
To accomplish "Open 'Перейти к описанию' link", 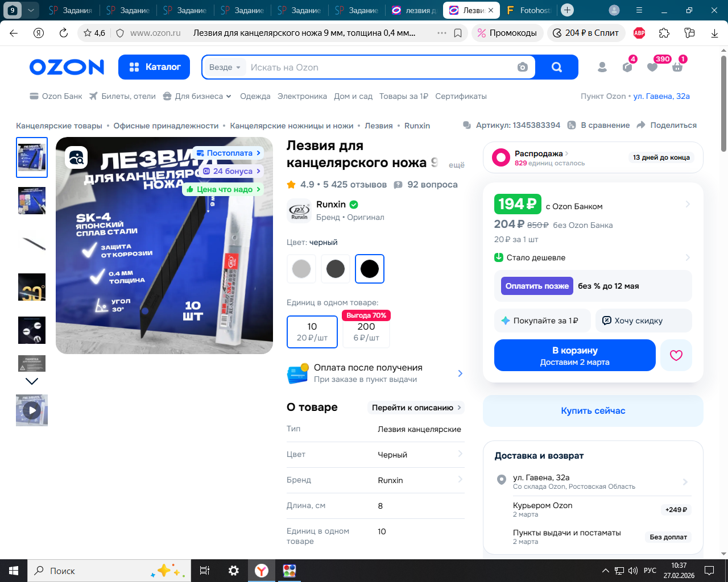I will (x=416, y=408).
